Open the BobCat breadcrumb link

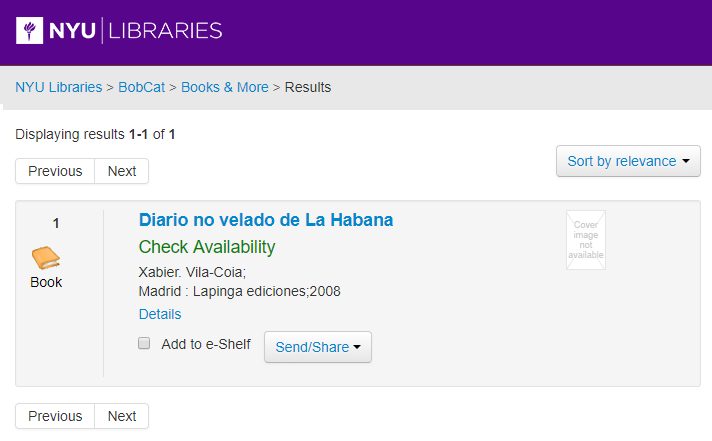tap(142, 87)
